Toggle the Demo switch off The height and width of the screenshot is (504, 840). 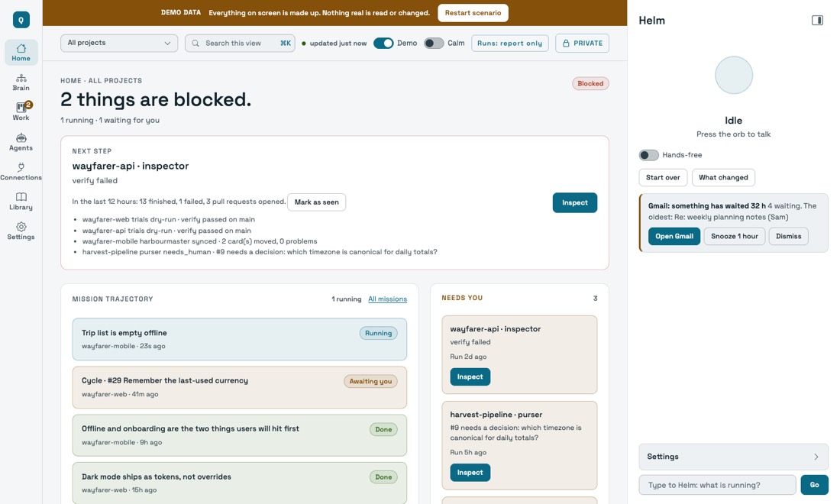pos(383,44)
